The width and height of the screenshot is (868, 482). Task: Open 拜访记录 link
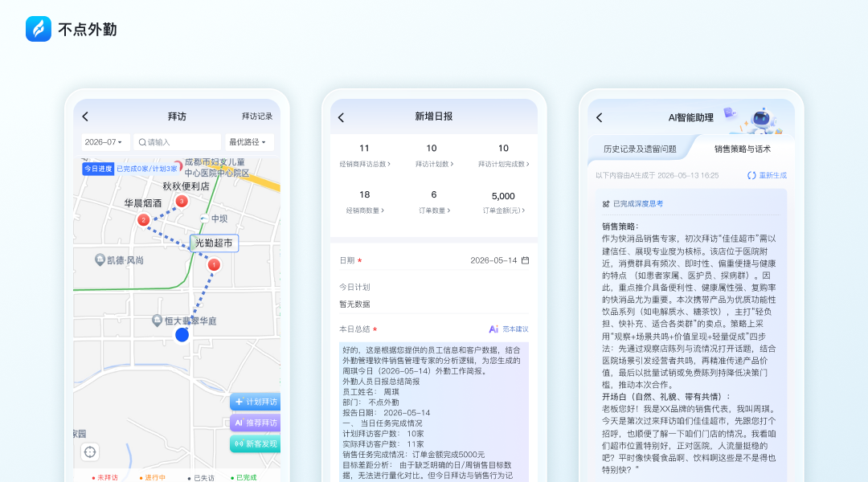[x=257, y=116]
